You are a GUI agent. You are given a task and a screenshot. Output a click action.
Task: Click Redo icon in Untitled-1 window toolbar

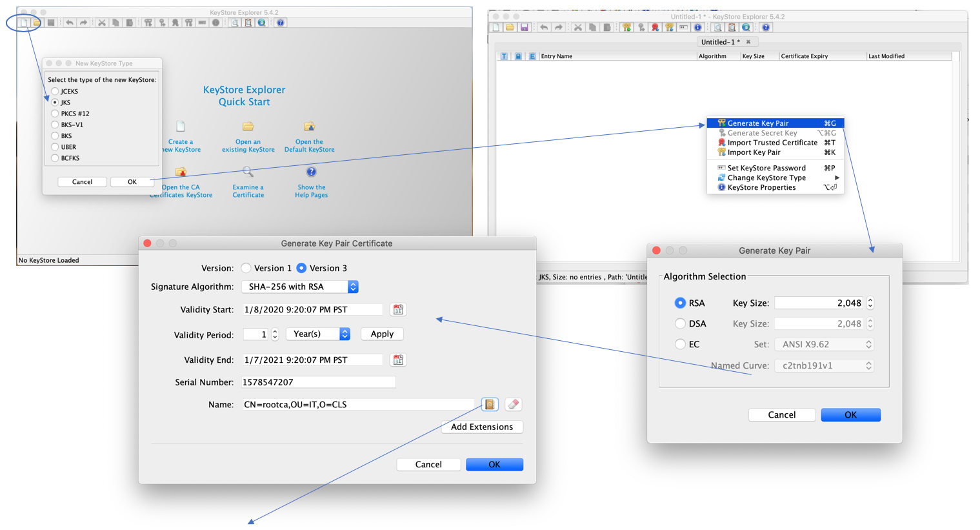[559, 27]
